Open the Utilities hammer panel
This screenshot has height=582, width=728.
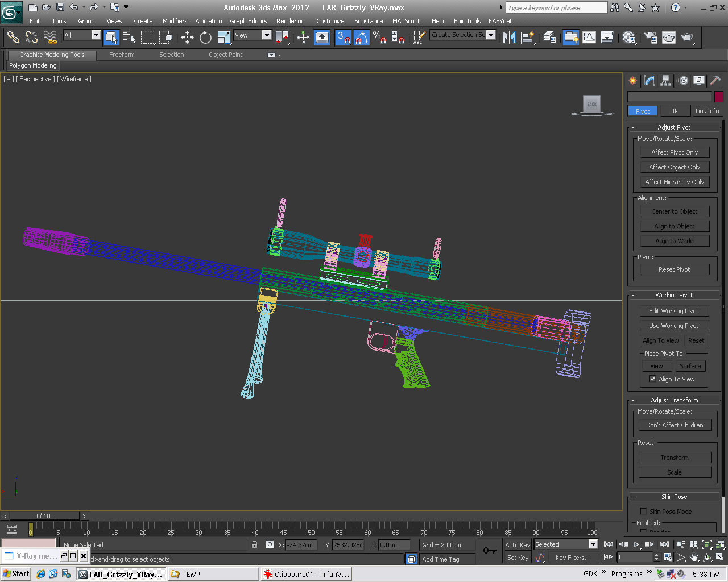[715, 81]
